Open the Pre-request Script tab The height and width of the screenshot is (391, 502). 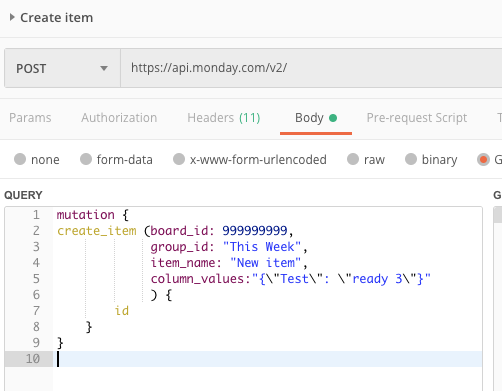point(417,118)
